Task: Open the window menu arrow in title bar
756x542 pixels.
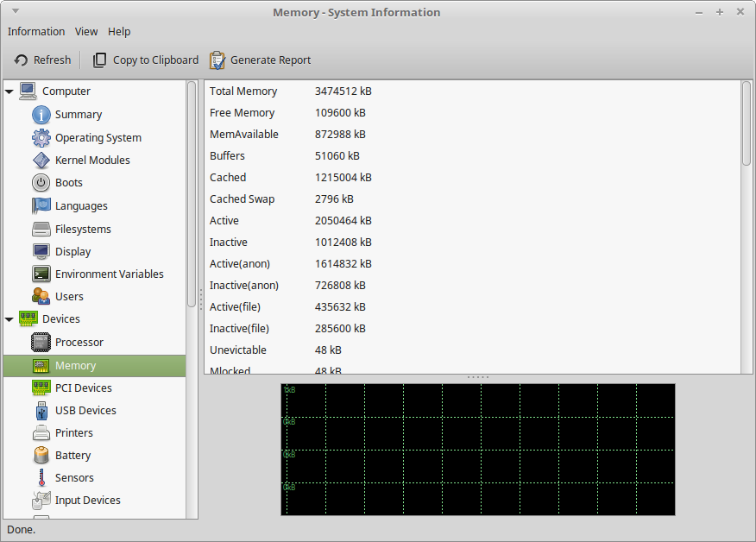Action: pyautogui.click(x=15, y=11)
